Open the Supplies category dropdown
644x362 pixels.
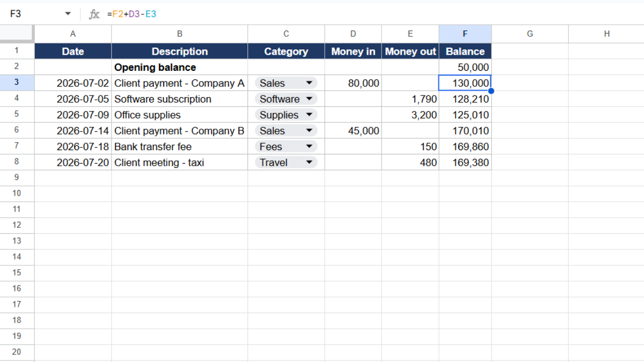click(309, 115)
